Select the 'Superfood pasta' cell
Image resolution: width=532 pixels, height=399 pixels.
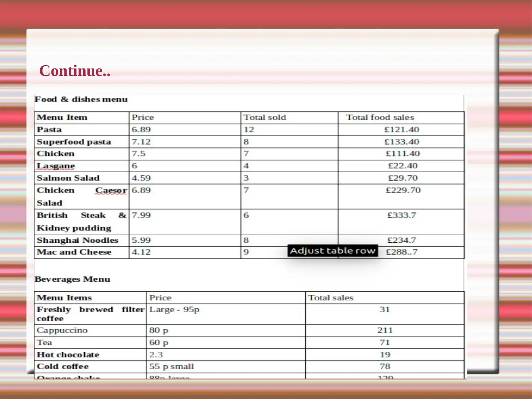point(82,142)
